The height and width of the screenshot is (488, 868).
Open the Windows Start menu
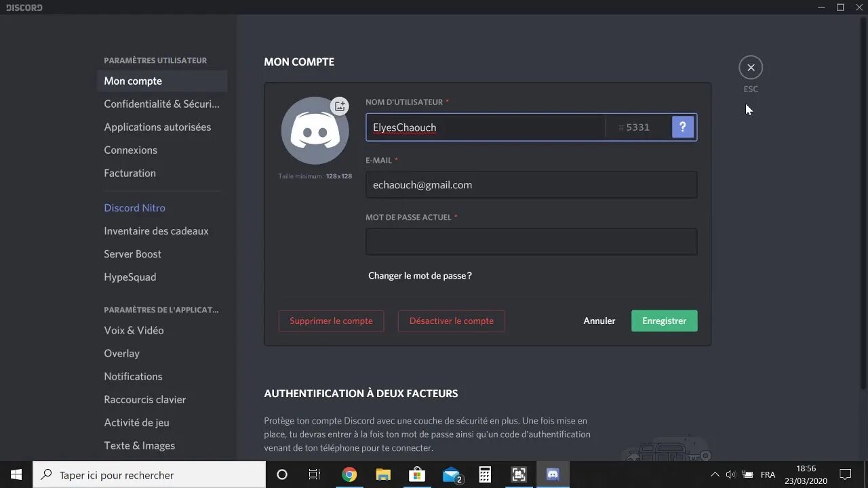point(16,474)
